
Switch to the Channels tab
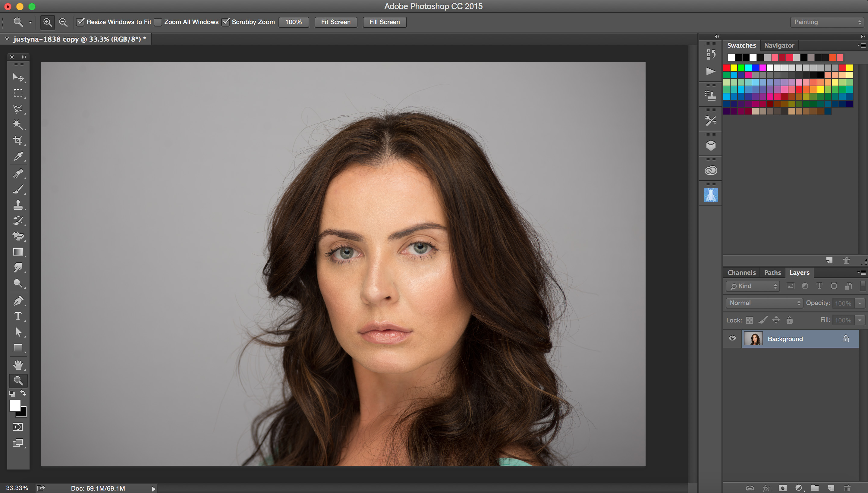(742, 272)
